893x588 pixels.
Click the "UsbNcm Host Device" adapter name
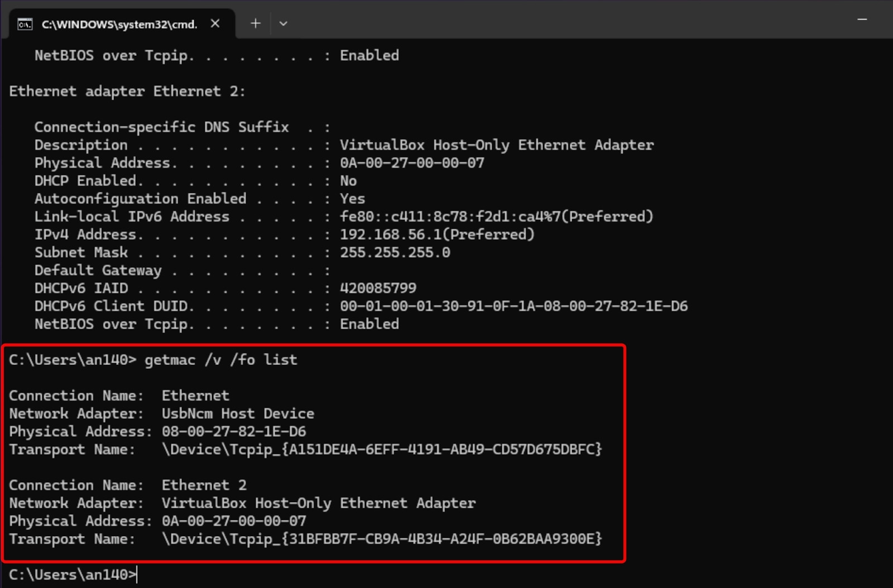click(x=238, y=413)
